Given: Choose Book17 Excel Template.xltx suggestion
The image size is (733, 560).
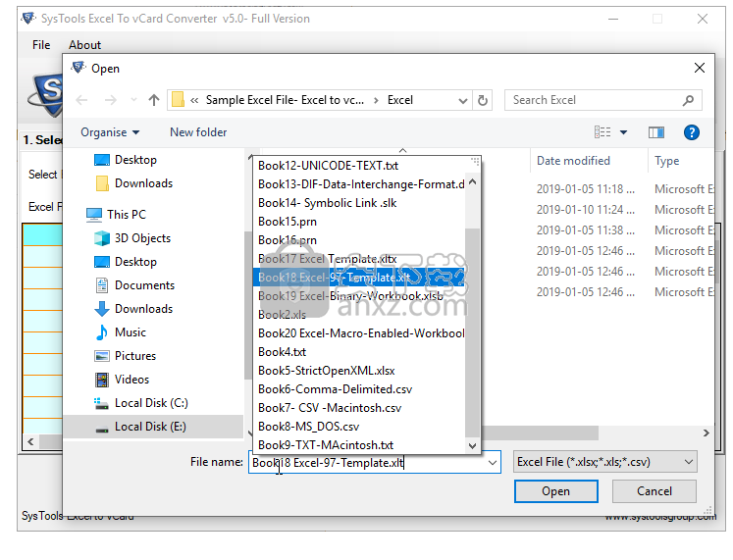Looking at the screenshot, I should point(359,259).
